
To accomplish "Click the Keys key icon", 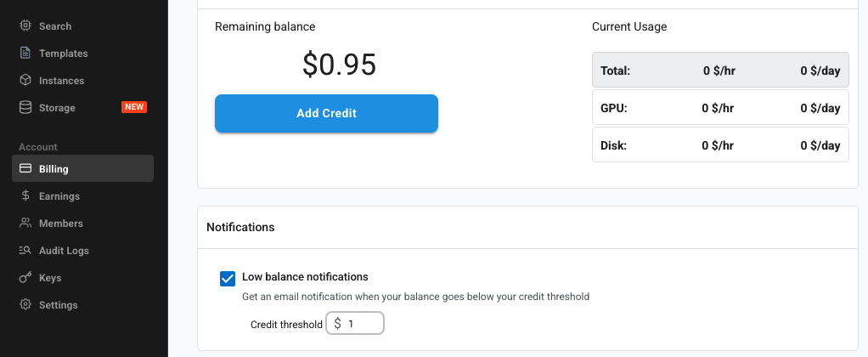I will click(25, 278).
